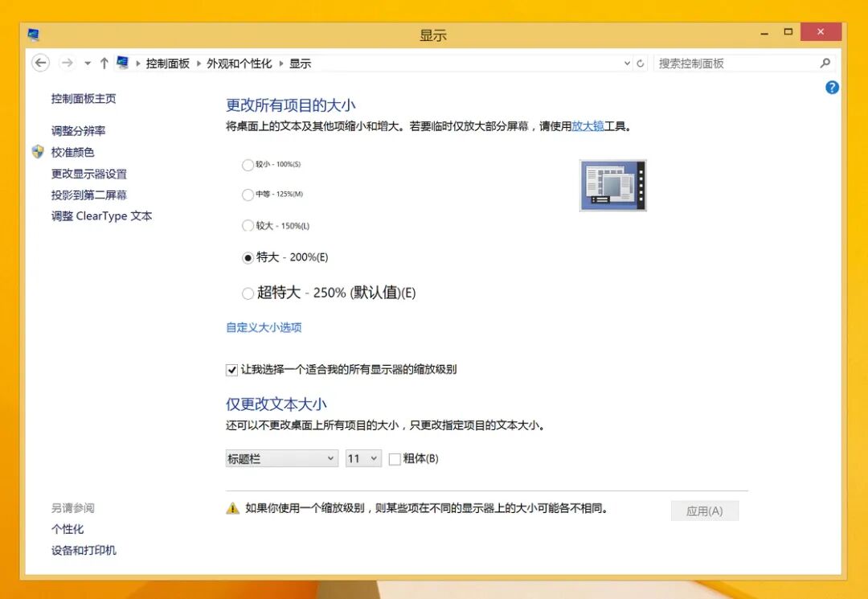The image size is (868, 599).
Task: Click the up one level arrow
Action: tap(104, 63)
